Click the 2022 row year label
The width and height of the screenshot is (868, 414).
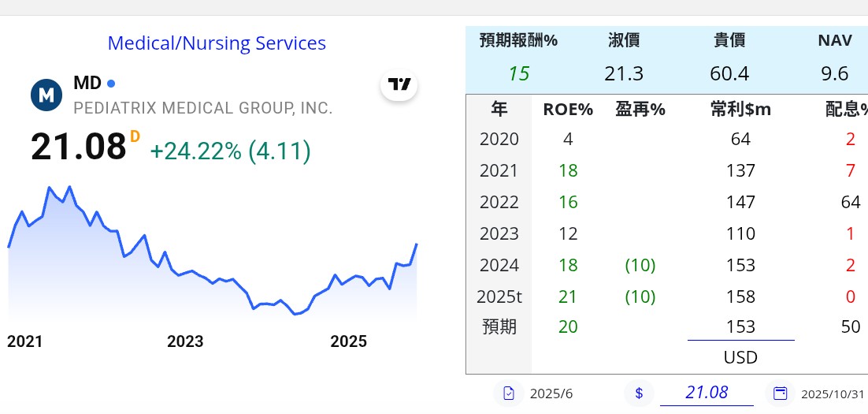499,202
